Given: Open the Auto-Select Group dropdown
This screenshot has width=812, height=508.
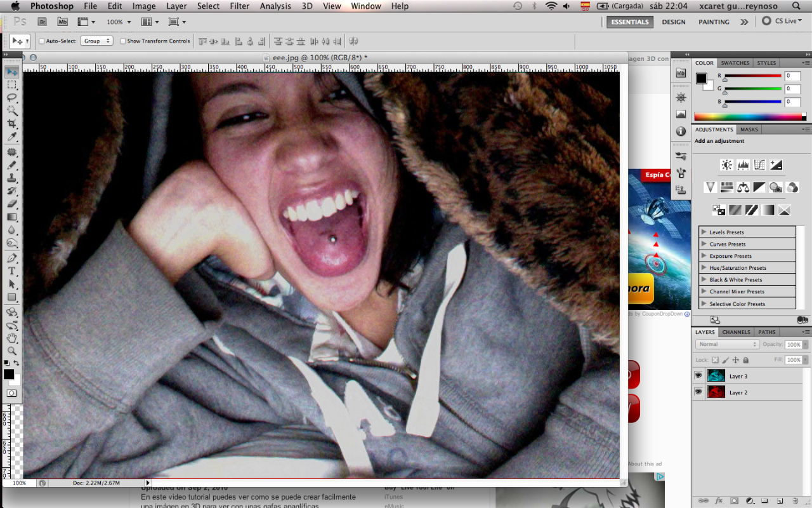Looking at the screenshot, I should tap(96, 41).
